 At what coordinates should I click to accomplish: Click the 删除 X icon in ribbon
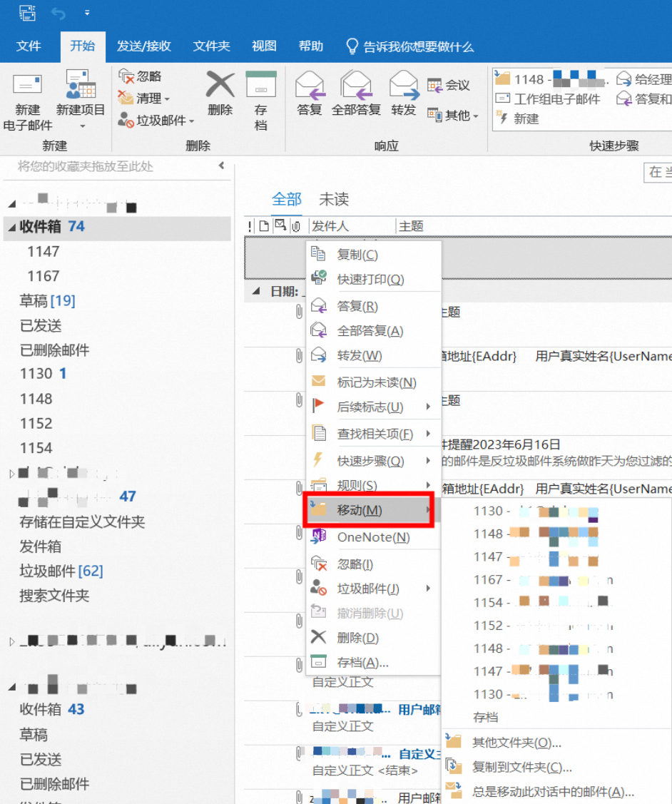(x=220, y=86)
